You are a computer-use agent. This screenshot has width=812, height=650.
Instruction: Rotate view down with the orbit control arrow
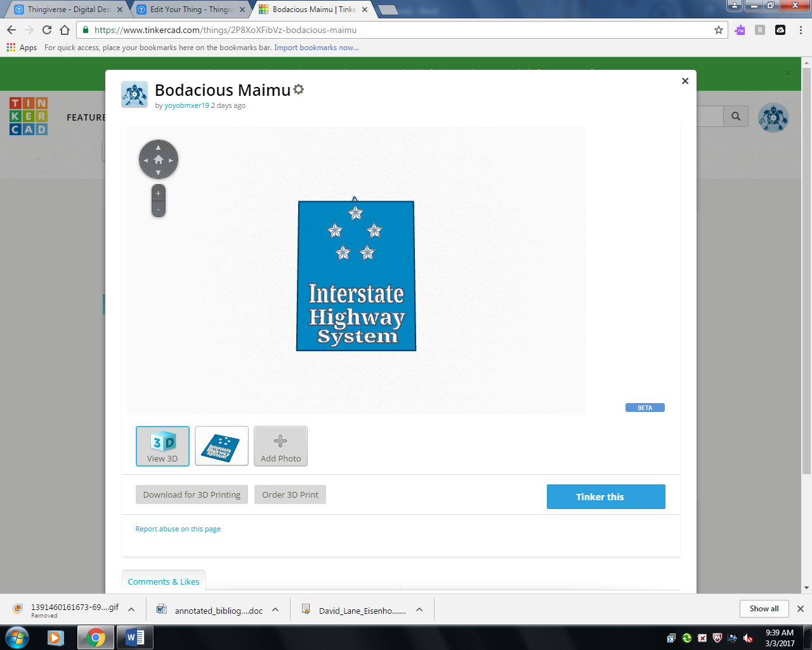(x=159, y=172)
